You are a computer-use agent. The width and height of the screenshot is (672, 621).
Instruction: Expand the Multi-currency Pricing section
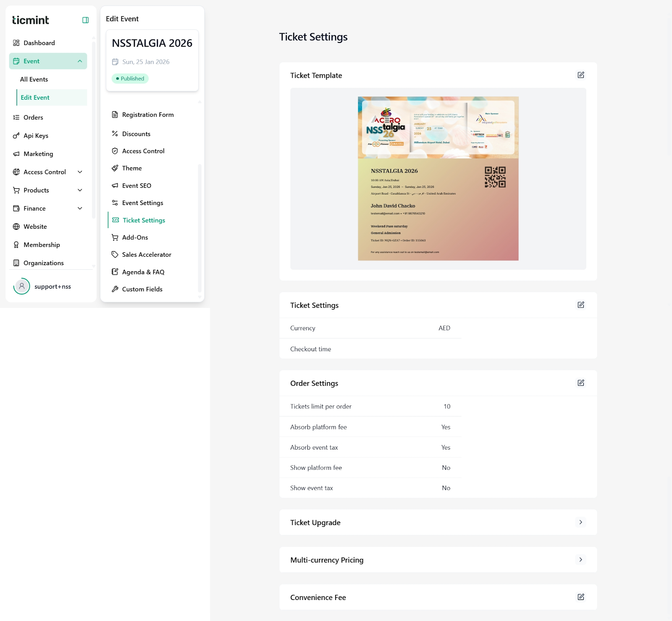tap(581, 560)
